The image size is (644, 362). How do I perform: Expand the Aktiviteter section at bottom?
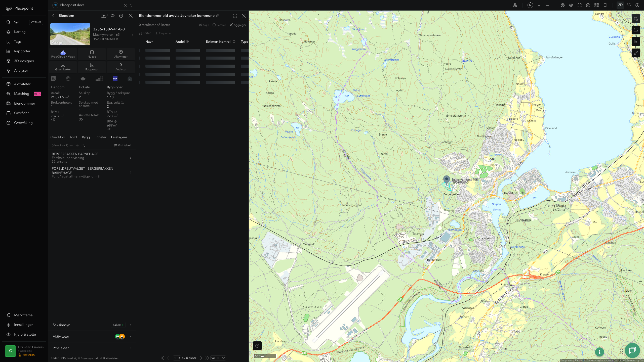(x=92, y=336)
